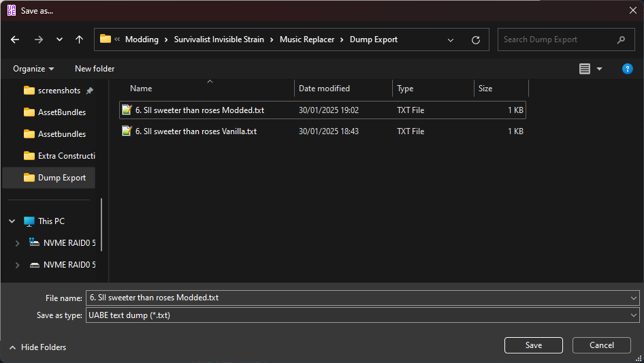Click the This PC computer icon
Screen dimensions: 644x363
point(29,221)
